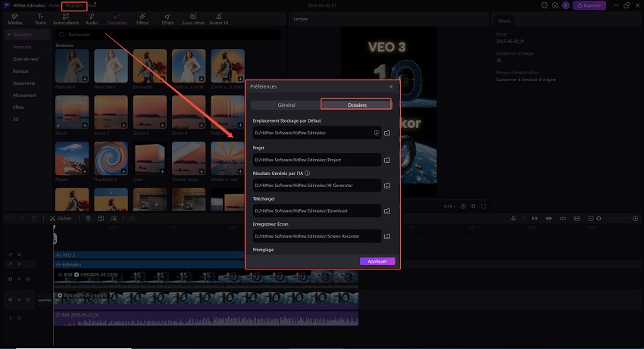
Task: Click the redo arrow in timeline toolbar
Action: pyautogui.click(x=22, y=219)
